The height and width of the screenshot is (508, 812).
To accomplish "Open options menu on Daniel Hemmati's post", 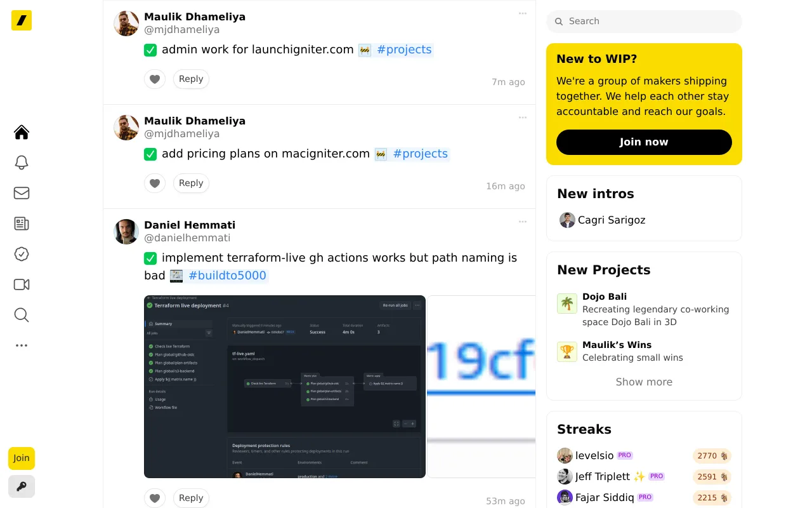I will point(523,222).
